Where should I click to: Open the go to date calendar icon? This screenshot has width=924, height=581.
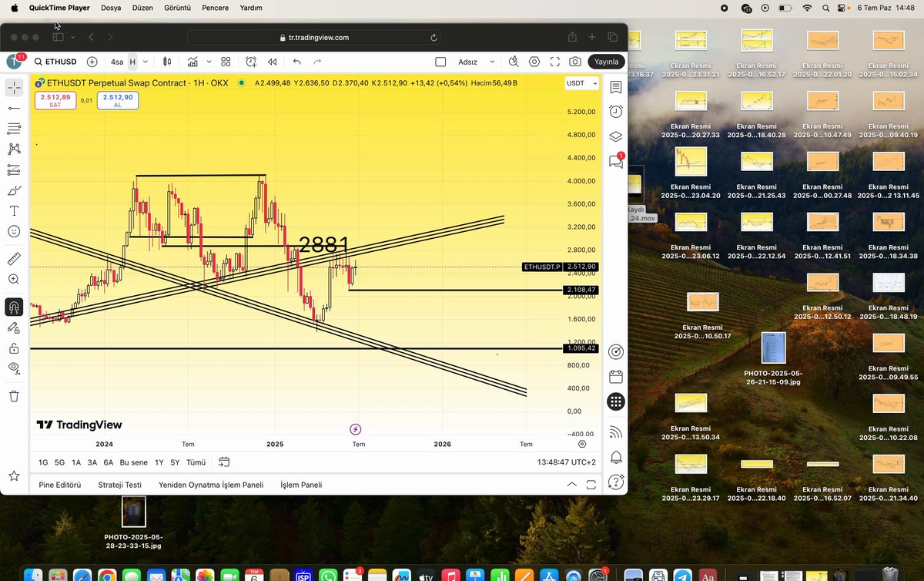224,462
